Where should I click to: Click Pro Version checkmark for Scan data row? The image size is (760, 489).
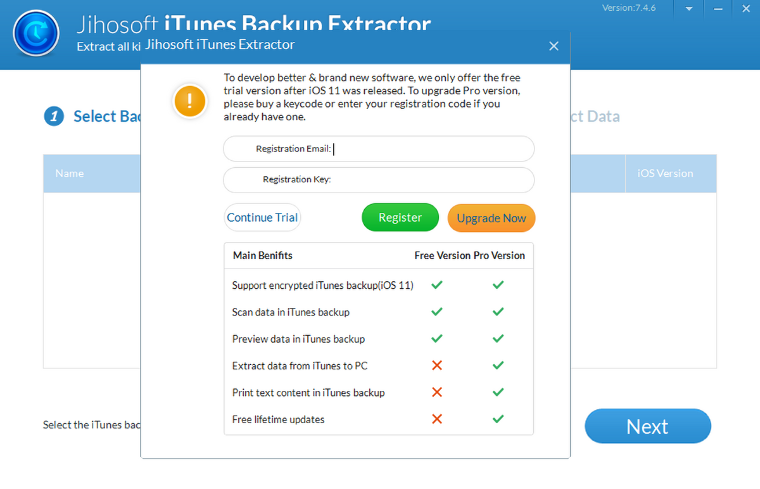[498, 312]
